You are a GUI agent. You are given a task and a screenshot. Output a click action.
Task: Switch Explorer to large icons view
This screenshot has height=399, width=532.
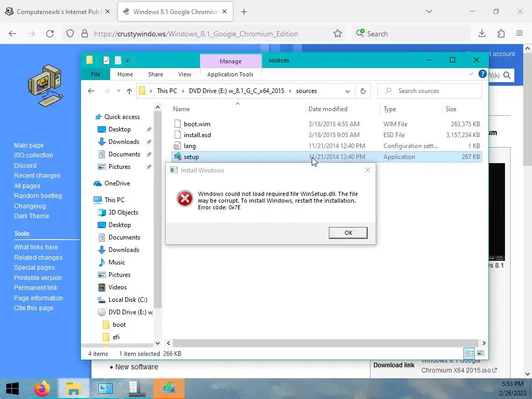(481, 353)
